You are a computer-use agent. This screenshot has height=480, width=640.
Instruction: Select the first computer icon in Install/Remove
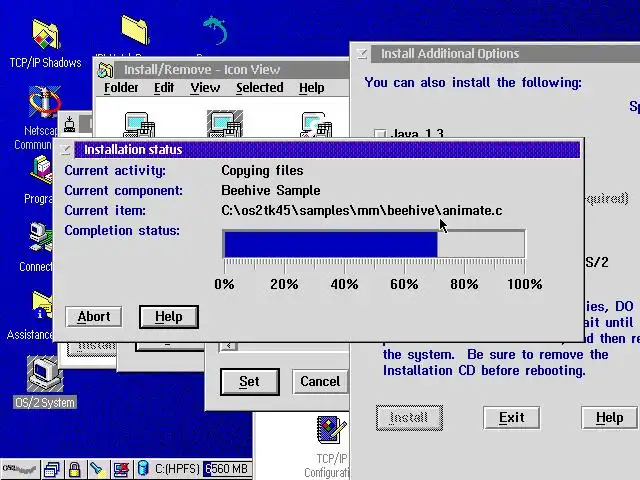click(139, 124)
